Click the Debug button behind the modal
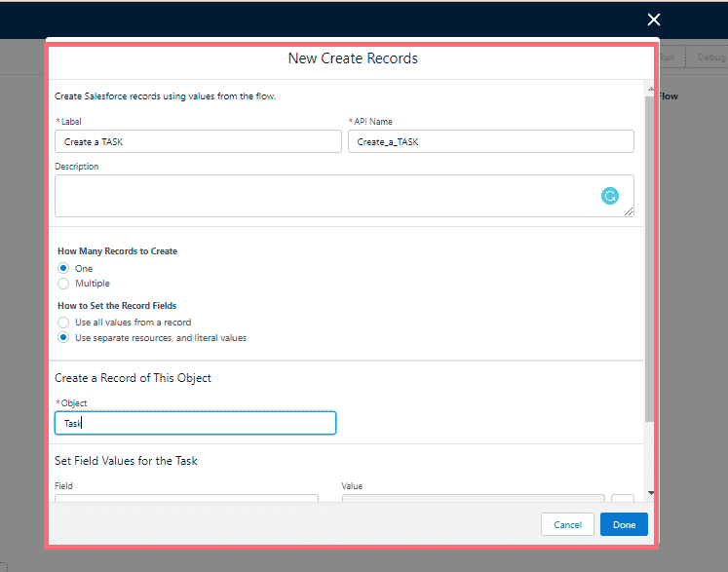728x572 pixels. click(x=710, y=57)
